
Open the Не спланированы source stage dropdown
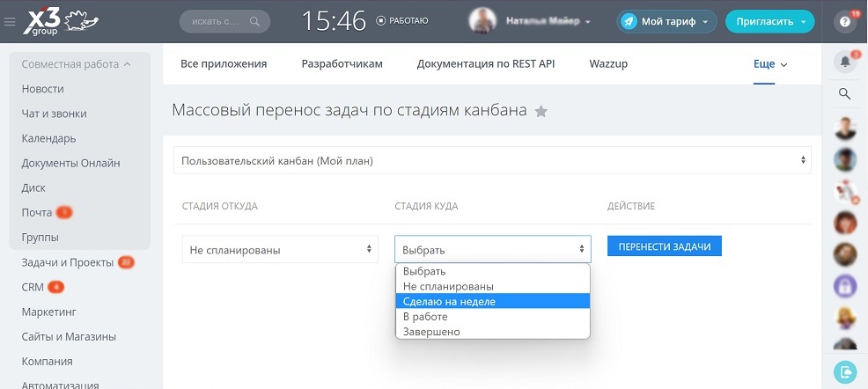pos(280,250)
